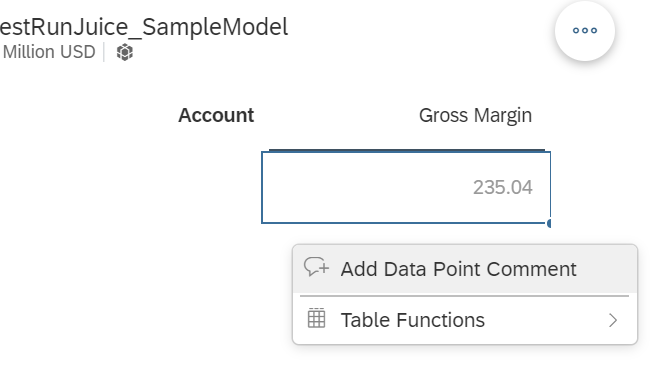The height and width of the screenshot is (386, 668).
Task: Click the dark top border above selected cell
Action: click(x=407, y=150)
